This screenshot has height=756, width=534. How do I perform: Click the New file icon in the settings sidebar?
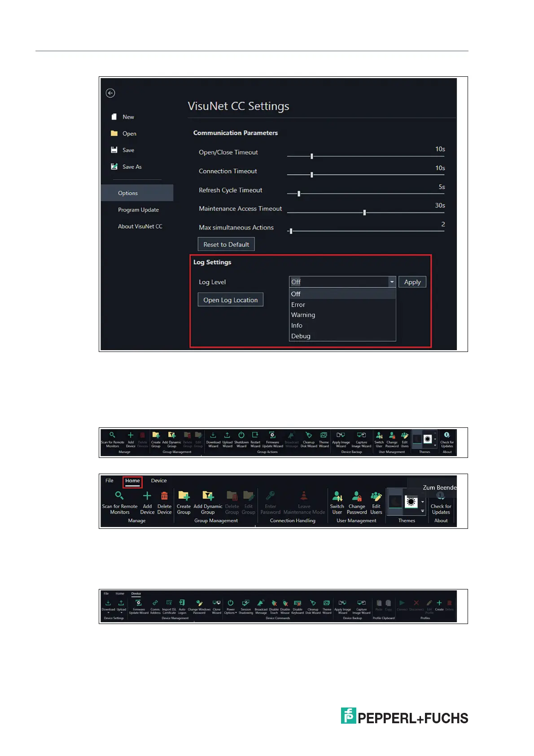point(114,117)
